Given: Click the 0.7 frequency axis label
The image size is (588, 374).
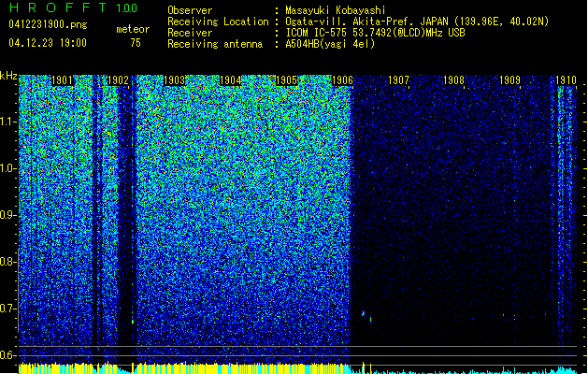Looking at the screenshot, I should pos(7,309).
